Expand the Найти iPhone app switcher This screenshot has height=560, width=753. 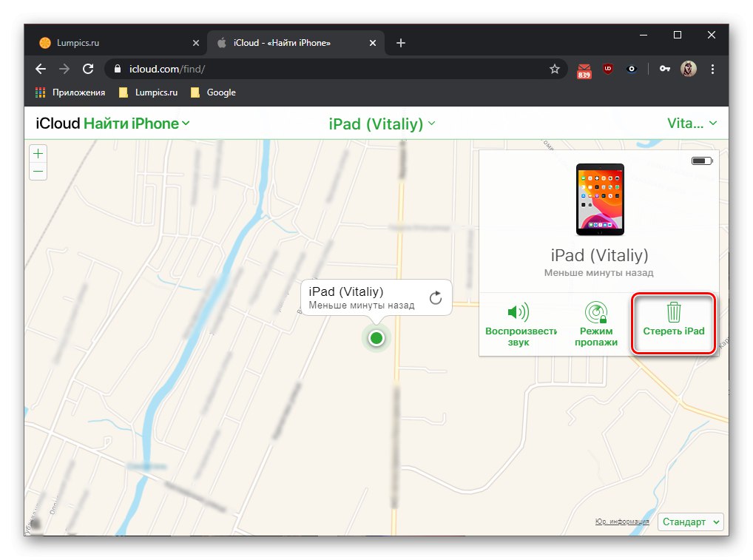point(137,124)
